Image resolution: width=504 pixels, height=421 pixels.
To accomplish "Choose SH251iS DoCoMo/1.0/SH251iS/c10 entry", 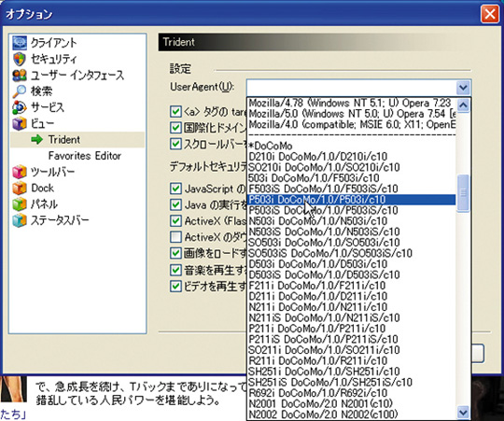I will [351, 382].
